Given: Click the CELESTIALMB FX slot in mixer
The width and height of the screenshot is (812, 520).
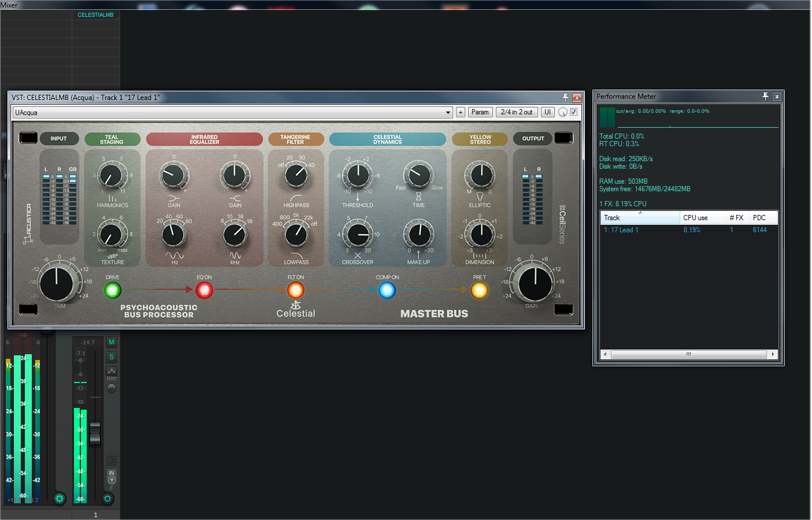Looking at the screenshot, I should (95, 14).
